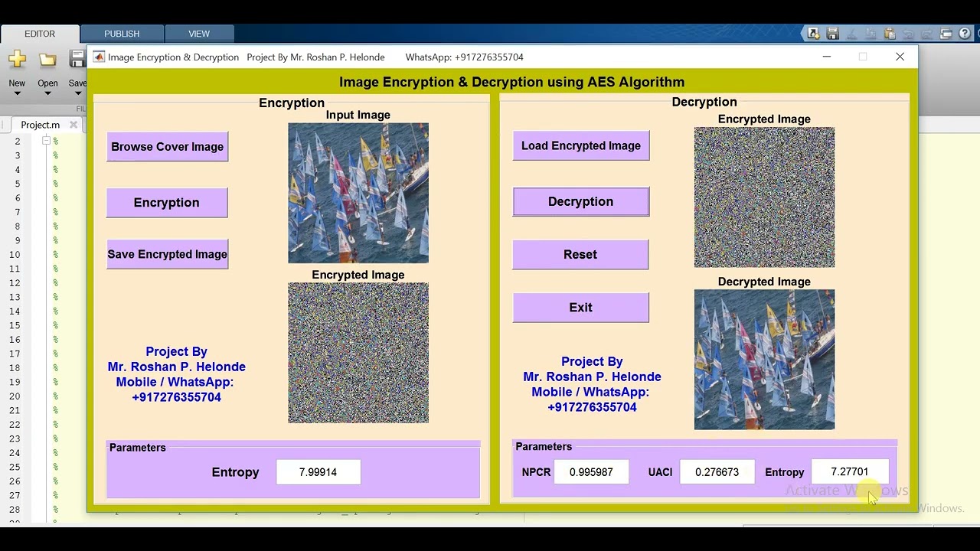
Task: Click the Exit button
Action: [x=580, y=308]
